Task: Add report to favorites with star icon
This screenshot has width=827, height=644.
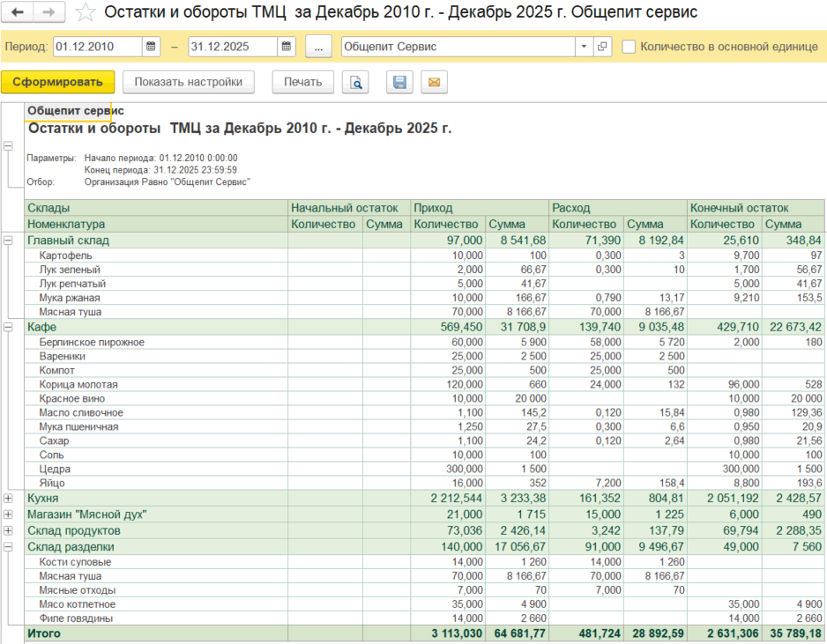Action: click(x=85, y=12)
